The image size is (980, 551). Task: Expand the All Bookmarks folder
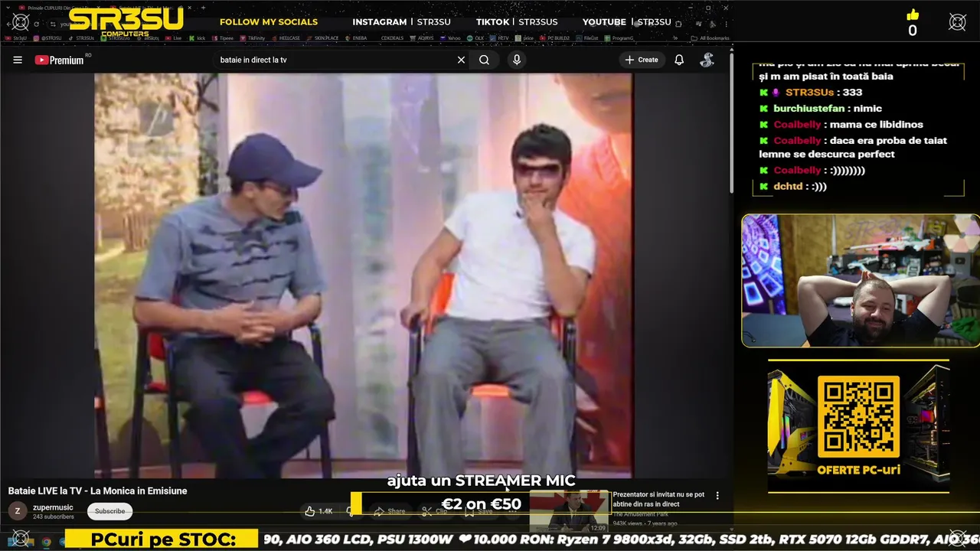tap(710, 37)
